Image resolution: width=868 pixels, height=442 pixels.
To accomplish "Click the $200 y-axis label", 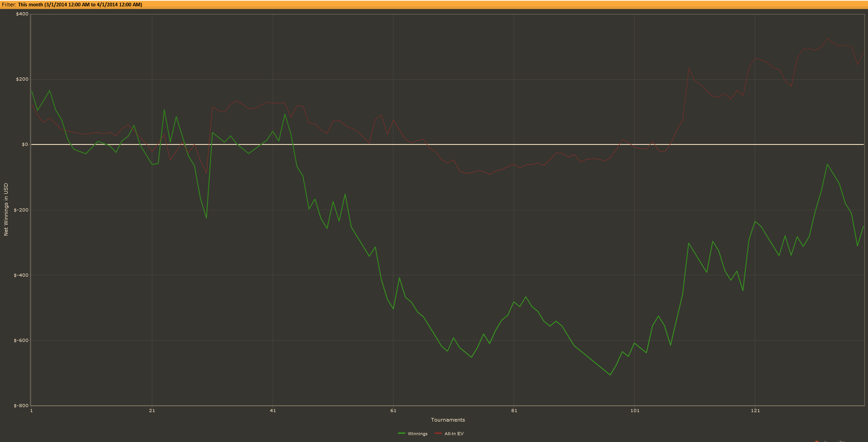I will [22, 79].
